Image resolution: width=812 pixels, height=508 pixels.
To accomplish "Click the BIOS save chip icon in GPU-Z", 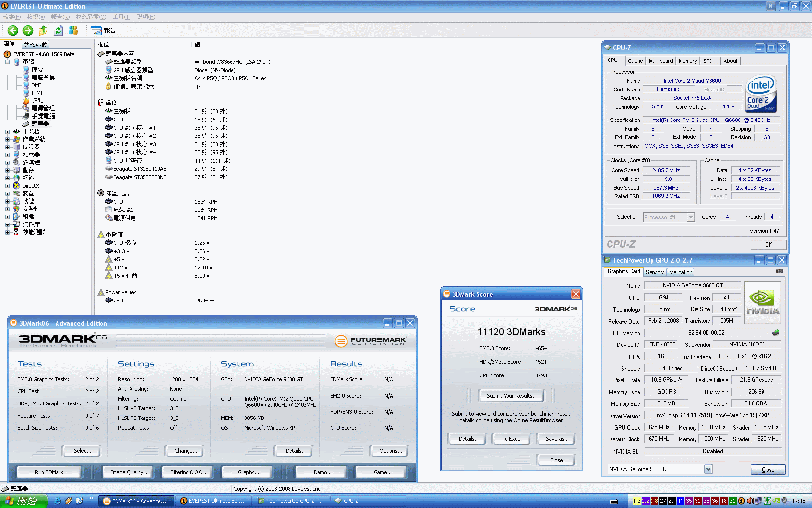I will (776, 333).
